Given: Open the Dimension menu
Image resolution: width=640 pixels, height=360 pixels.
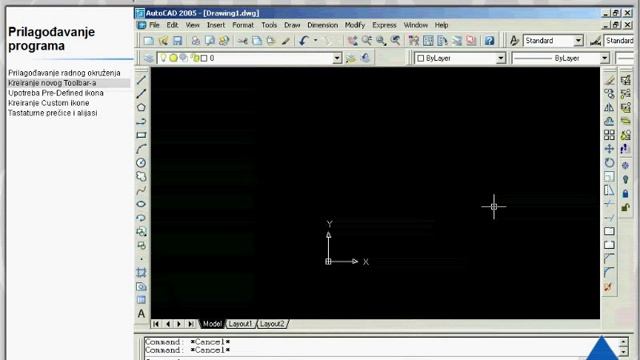Looking at the screenshot, I should click(322, 25).
